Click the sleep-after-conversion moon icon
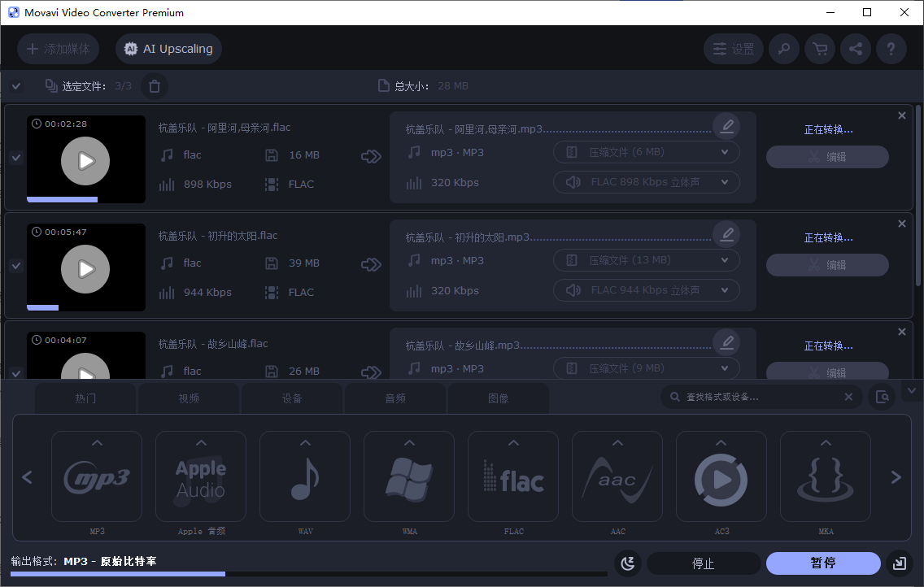The height and width of the screenshot is (587, 924). point(627,563)
